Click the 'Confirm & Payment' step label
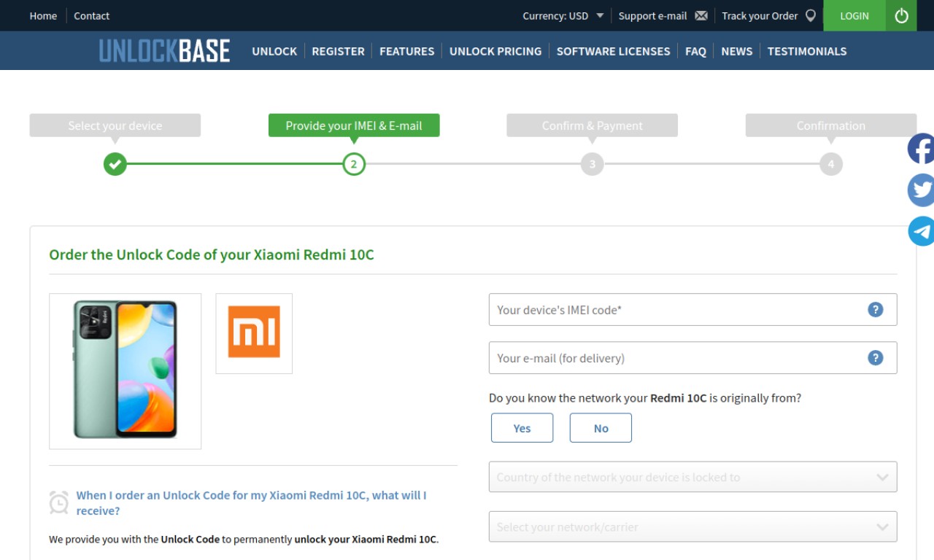 click(x=593, y=125)
